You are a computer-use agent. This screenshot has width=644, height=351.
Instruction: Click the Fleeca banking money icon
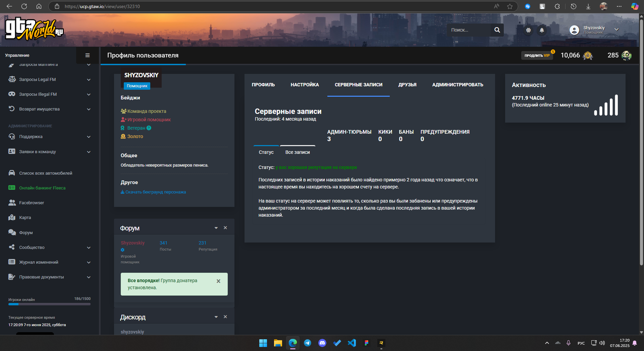tap(12, 188)
